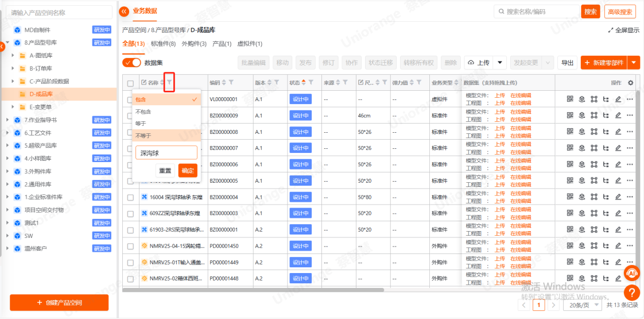
Task: Click the edit pencil icon for row PD00001449
Action: (x=618, y=262)
